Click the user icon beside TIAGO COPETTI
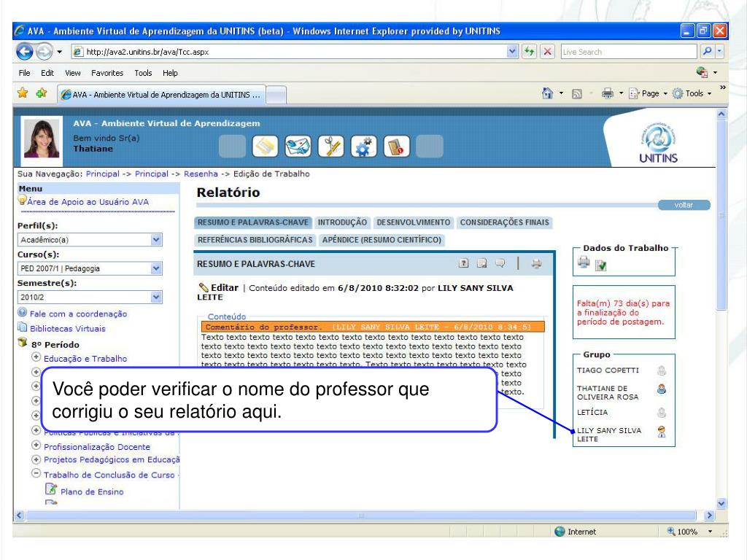 tap(662, 370)
